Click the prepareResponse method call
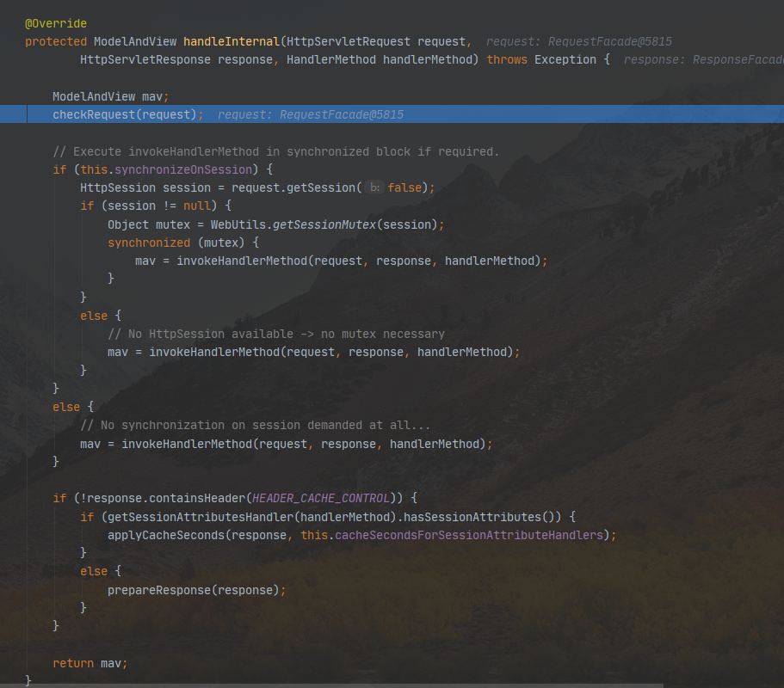 [159, 590]
